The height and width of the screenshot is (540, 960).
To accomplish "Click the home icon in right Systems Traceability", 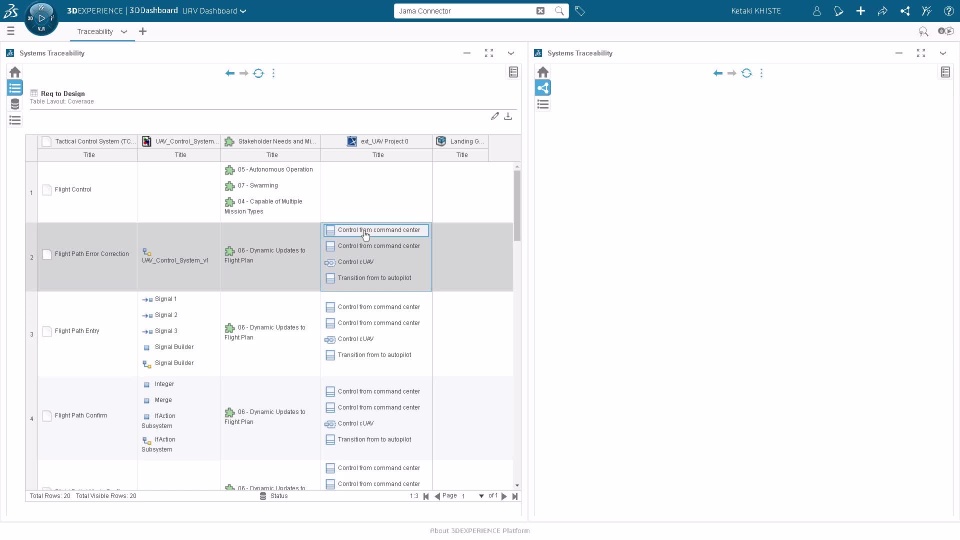I will [542, 72].
